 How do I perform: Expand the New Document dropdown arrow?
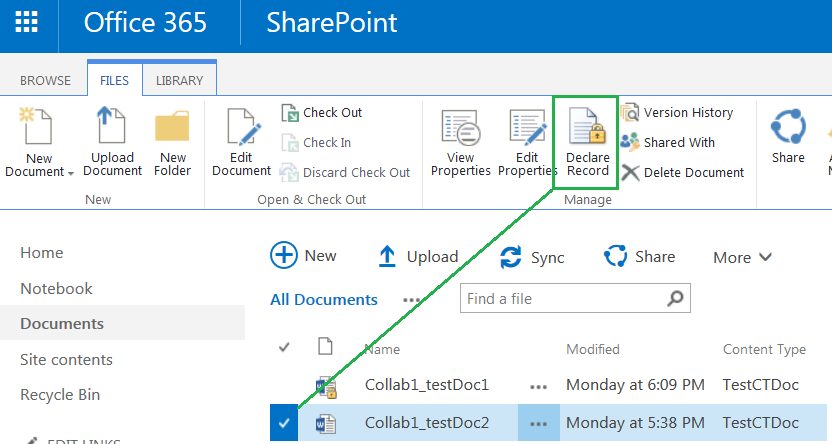tap(71, 173)
